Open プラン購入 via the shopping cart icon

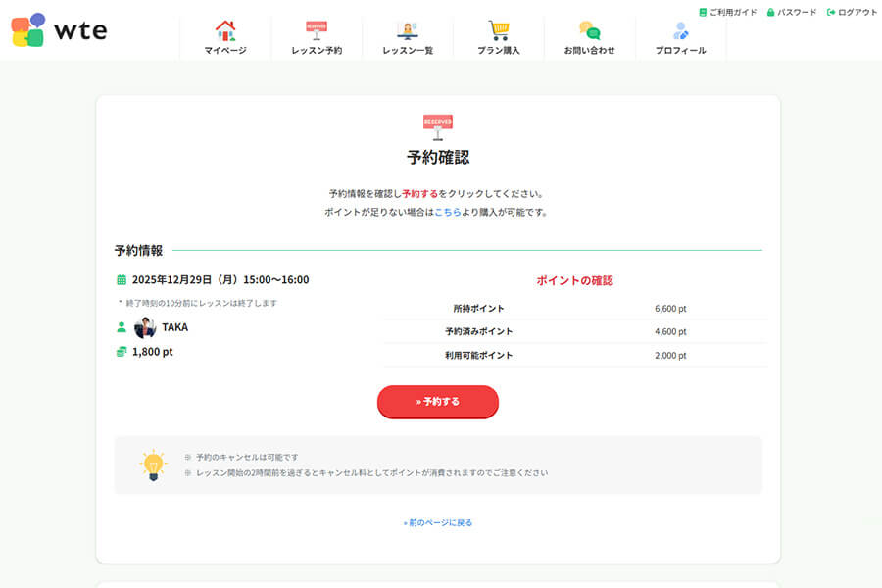click(x=498, y=30)
